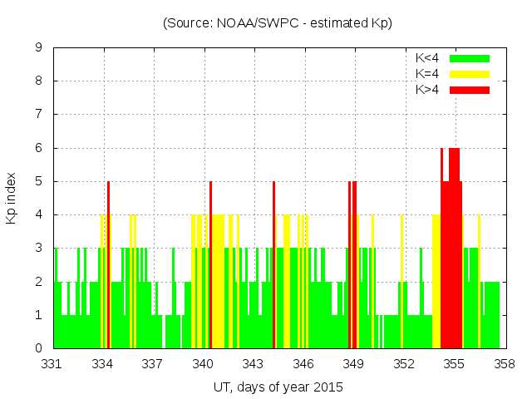Select the 334 tick label on x-axis

[103, 363]
